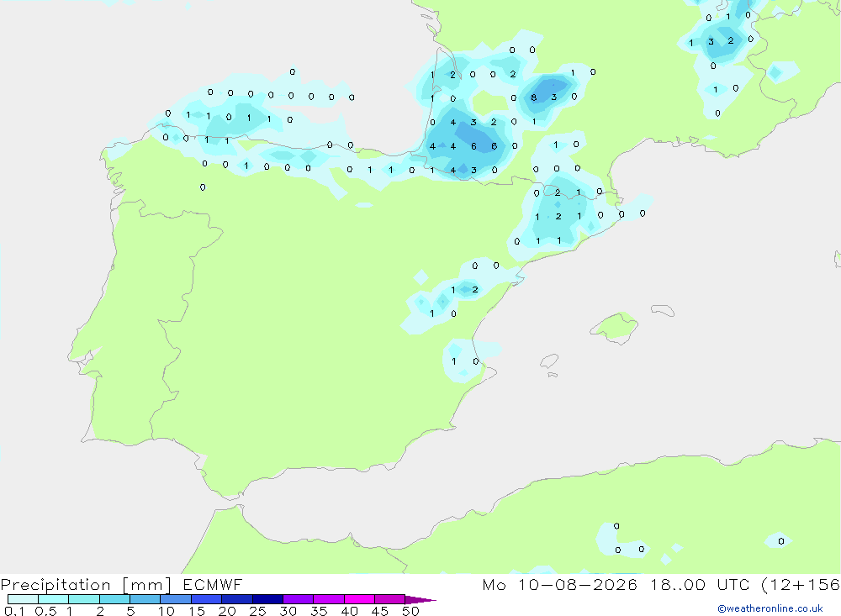Click the '0.5' legend scale number
The width and height of the screenshot is (841, 616).
point(45,611)
